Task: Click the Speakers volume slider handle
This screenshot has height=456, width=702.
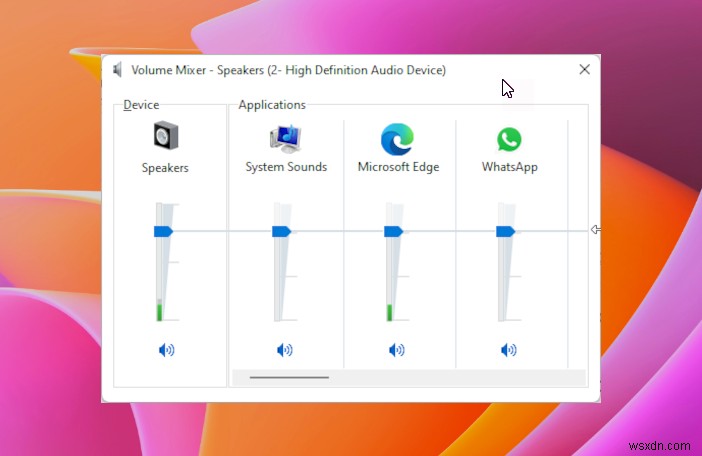Action: [163, 231]
